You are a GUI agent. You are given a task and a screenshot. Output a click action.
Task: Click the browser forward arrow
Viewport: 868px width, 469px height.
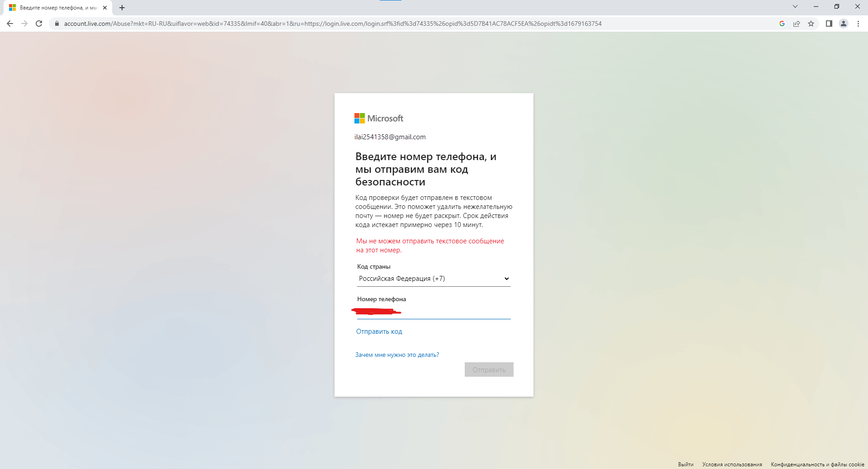point(24,24)
